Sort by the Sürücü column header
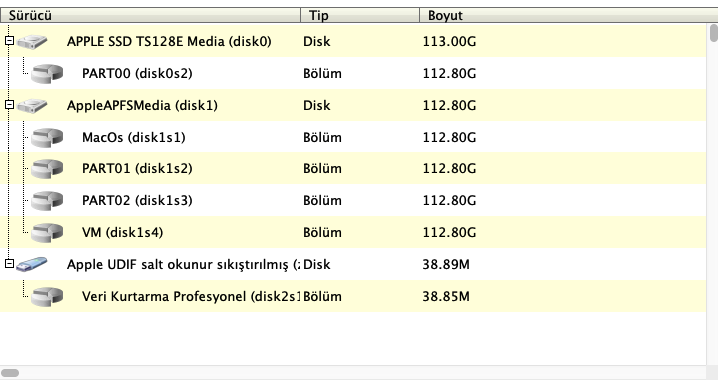This screenshot has width=718, height=381. pyautogui.click(x=150, y=15)
